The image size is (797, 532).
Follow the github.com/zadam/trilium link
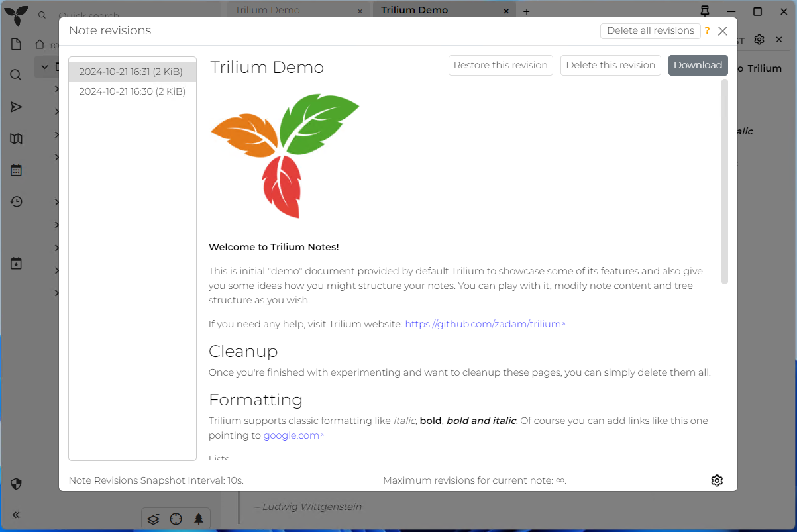[x=483, y=324]
